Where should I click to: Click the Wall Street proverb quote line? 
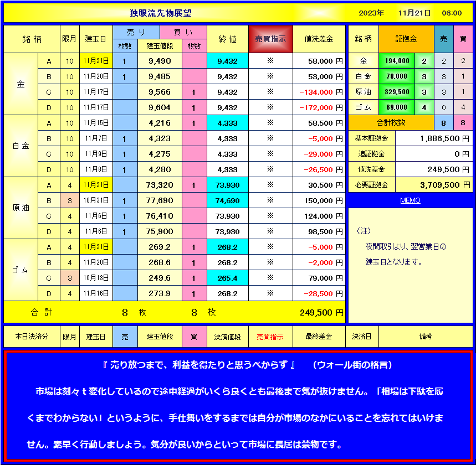(247, 365)
